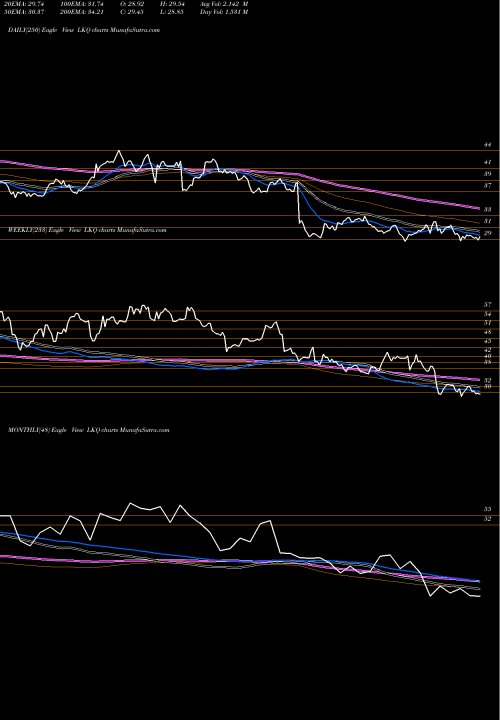Click the low price L: 28.83
500x720 pixels.
(174, 12)
